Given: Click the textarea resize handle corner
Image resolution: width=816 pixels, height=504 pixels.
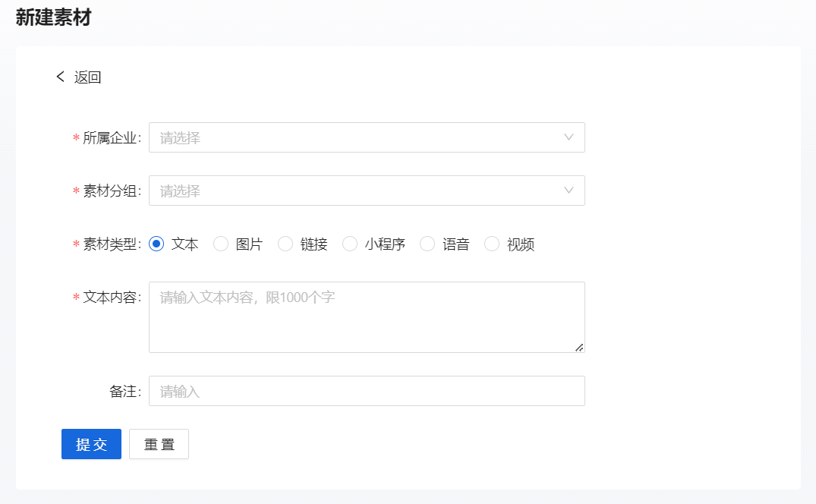Looking at the screenshot, I should [x=579, y=348].
